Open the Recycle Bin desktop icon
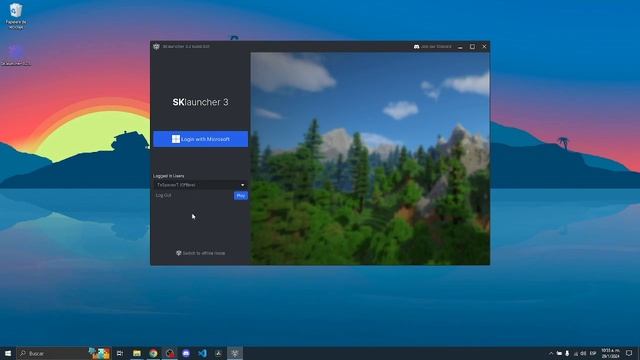This screenshot has height=360, width=640. pyautogui.click(x=16, y=16)
